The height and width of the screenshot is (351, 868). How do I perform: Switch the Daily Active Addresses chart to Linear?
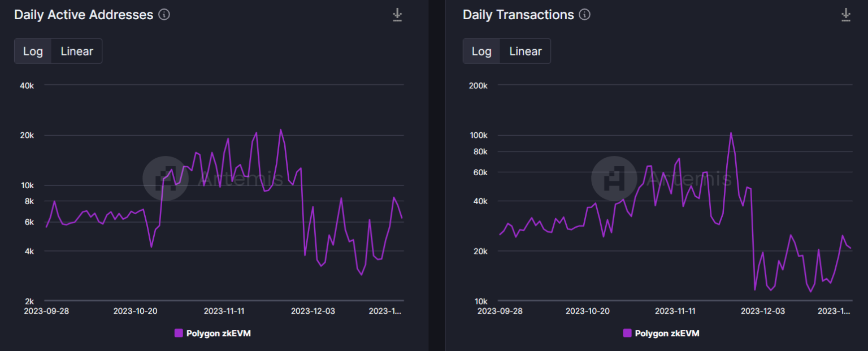(x=76, y=51)
